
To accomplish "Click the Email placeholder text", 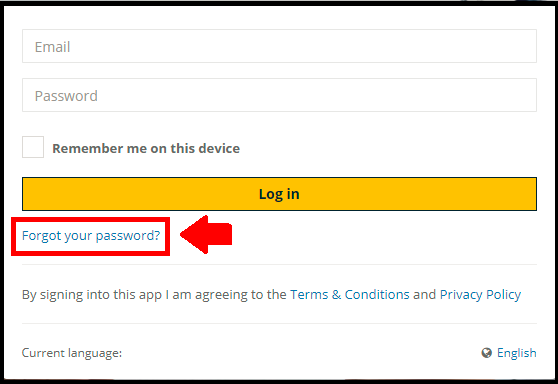I will 52,47.
